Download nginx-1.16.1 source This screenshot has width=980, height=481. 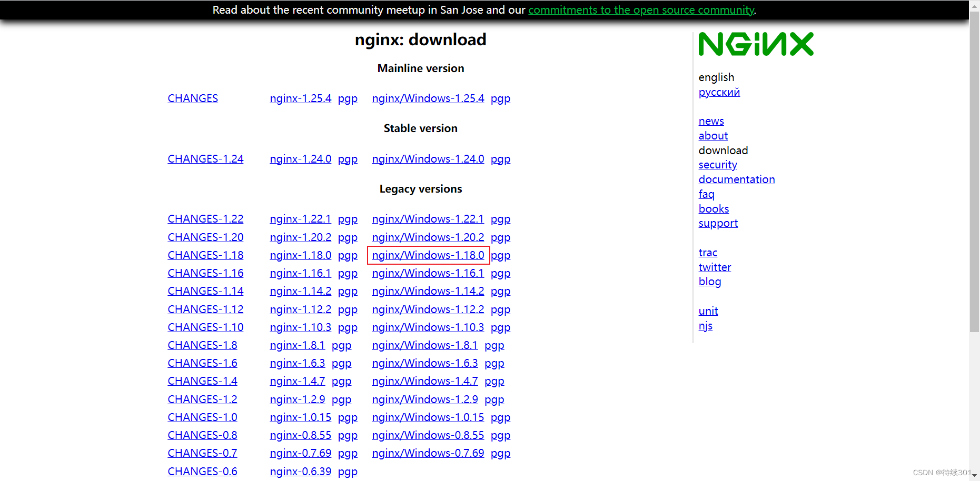(x=301, y=273)
